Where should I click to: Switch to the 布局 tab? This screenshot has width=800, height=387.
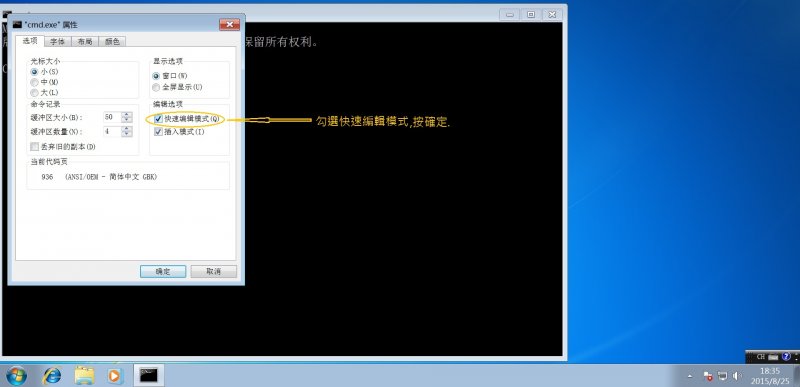point(85,42)
